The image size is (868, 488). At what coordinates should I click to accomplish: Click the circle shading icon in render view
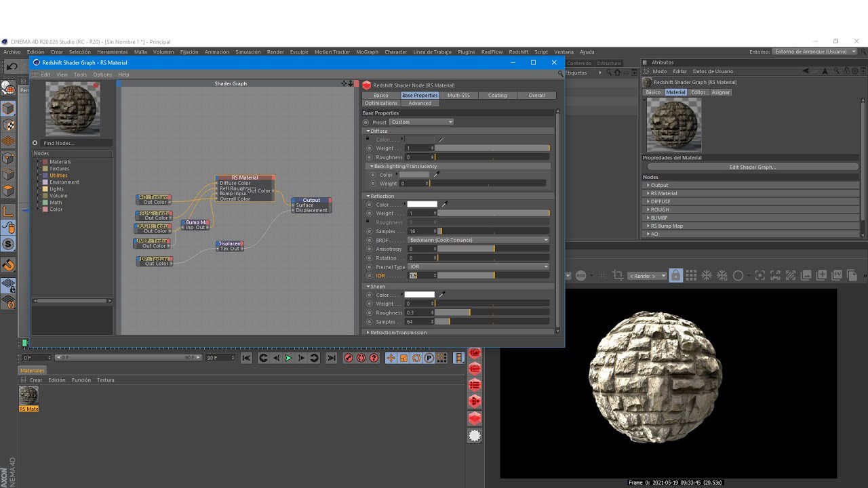click(x=738, y=275)
